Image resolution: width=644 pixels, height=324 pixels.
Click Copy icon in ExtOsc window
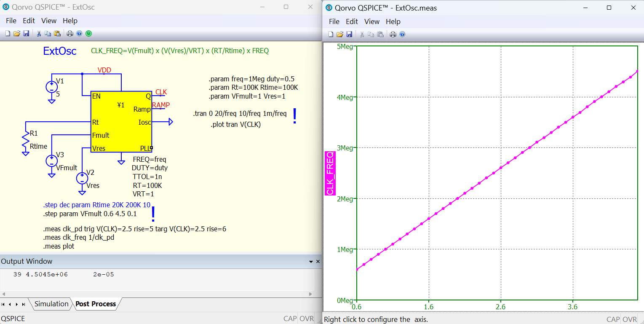48,34
